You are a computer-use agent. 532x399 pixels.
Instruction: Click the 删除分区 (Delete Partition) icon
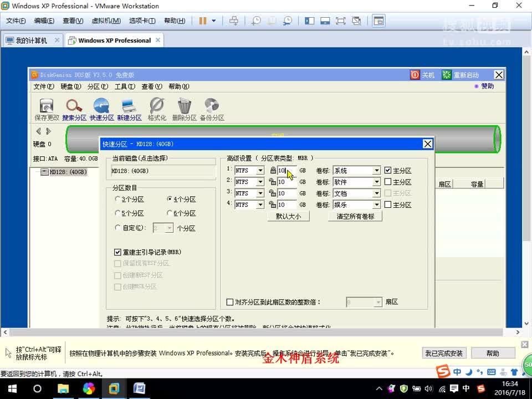(183, 108)
